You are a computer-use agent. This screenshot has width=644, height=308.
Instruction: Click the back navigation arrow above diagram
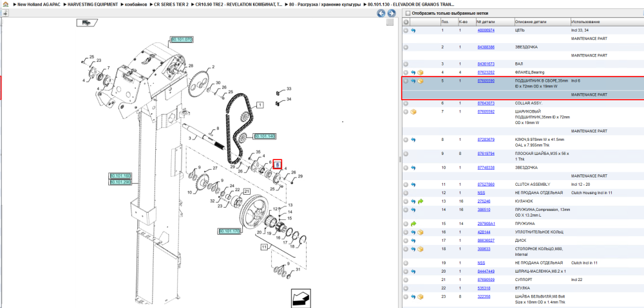point(381,14)
